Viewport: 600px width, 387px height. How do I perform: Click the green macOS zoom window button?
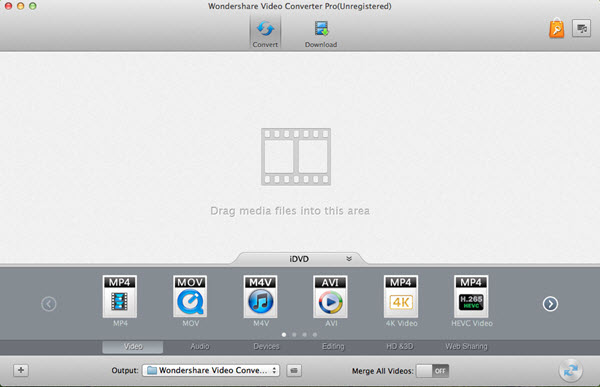click(33, 6)
